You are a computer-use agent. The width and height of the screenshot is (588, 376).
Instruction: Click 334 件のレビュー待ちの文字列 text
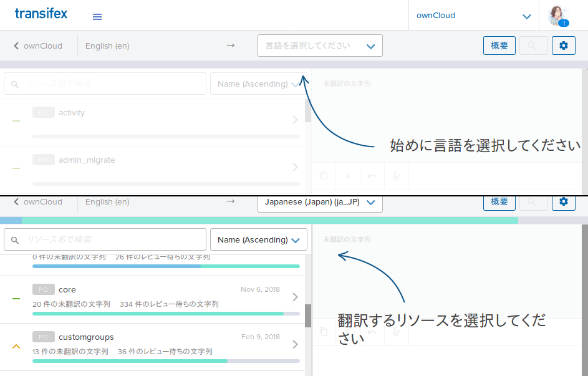pyautogui.click(x=169, y=304)
